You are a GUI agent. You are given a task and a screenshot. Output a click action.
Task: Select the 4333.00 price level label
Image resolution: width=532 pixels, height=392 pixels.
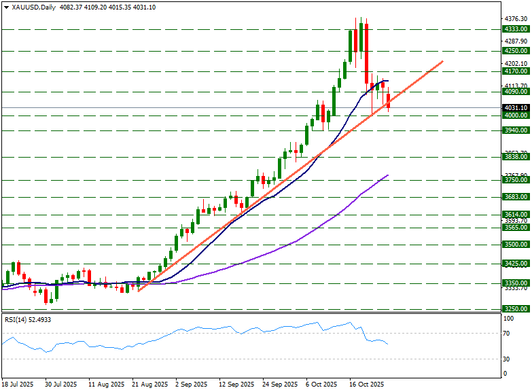pyautogui.click(x=516, y=29)
